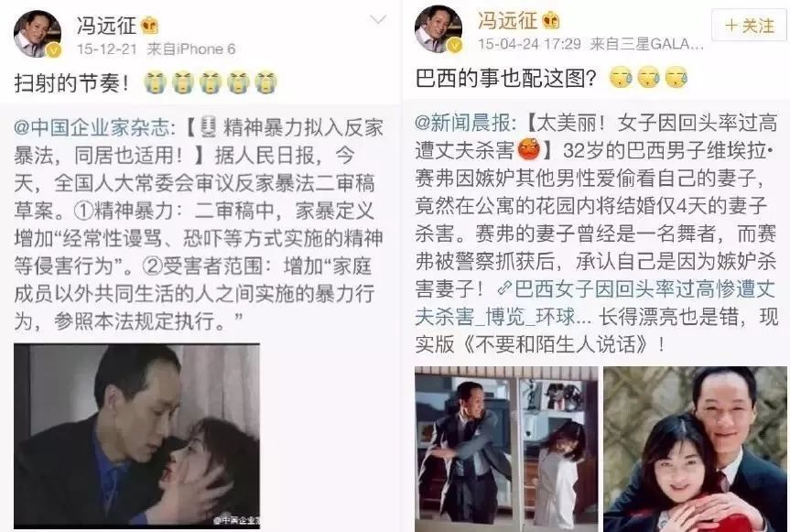The height and width of the screenshot is (532, 790).
Task: View right post's doorway scene image
Action: [506, 449]
